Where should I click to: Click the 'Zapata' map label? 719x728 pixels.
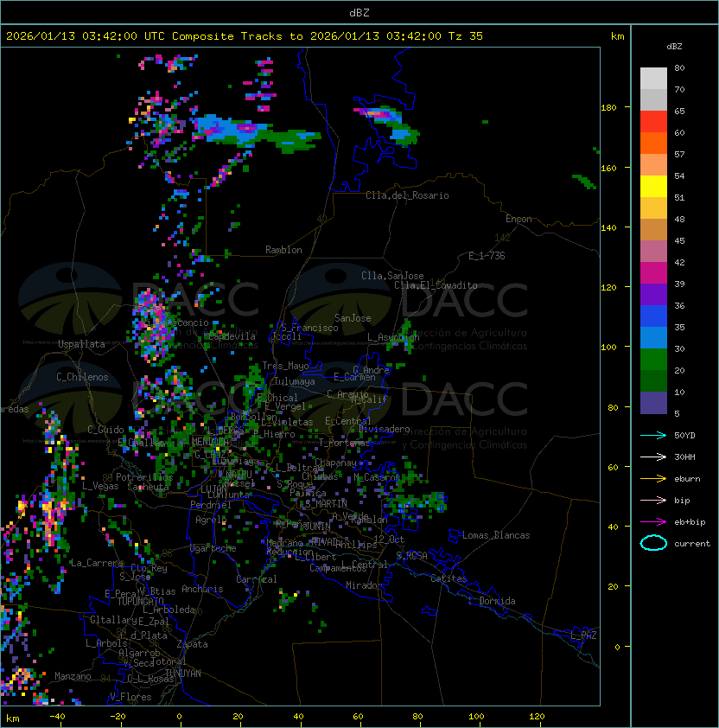pyautogui.click(x=192, y=644)
